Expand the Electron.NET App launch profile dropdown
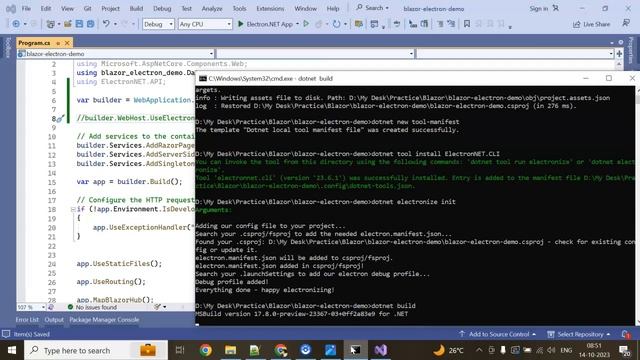 297,24
